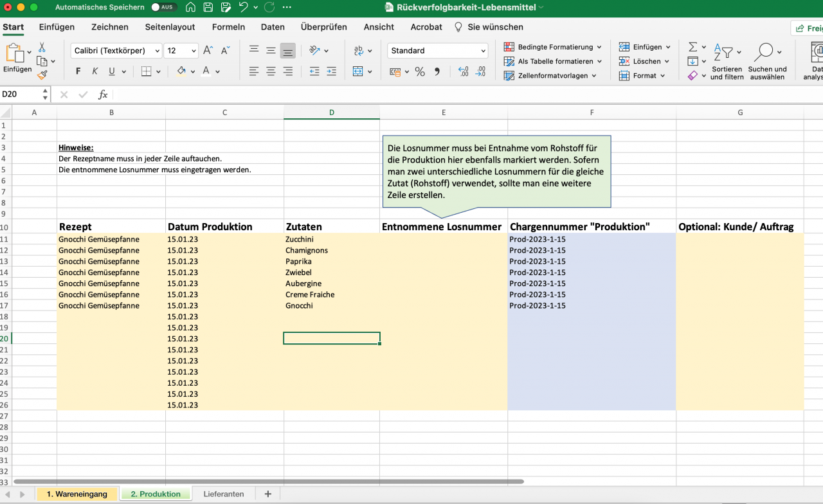Open the font size dropdown

pyautogui.click(x=194, y=50)
